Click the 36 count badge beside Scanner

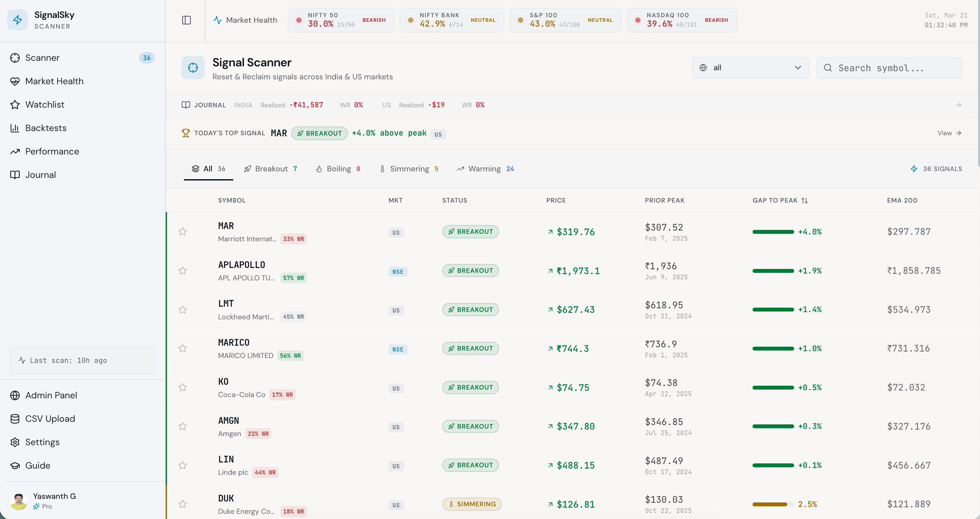tap(147, 58)
